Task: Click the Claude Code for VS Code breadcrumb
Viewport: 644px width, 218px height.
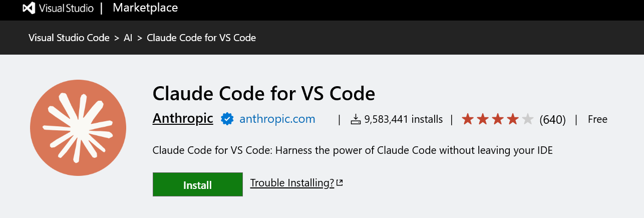Action: [x=201, y=38]
